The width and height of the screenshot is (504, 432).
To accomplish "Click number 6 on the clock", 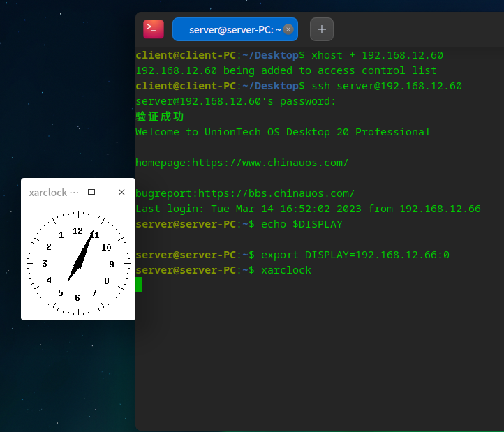I will coord(77,297).
